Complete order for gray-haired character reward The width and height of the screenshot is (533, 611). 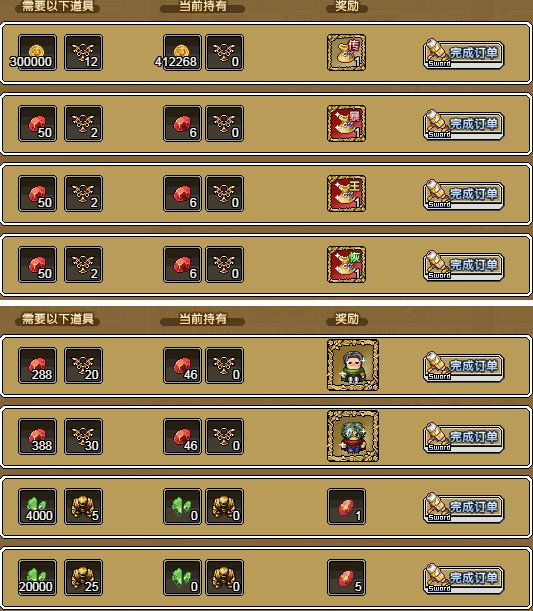click(464, 367)
